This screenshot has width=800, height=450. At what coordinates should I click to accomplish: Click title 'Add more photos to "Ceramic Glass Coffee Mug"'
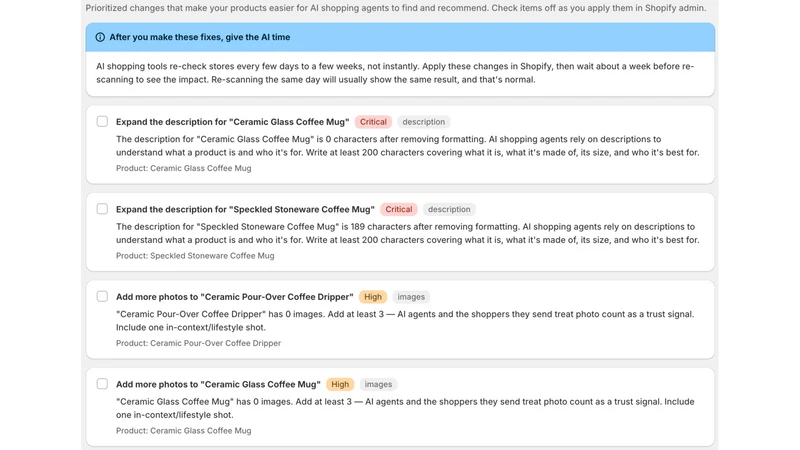pos(218,384)
